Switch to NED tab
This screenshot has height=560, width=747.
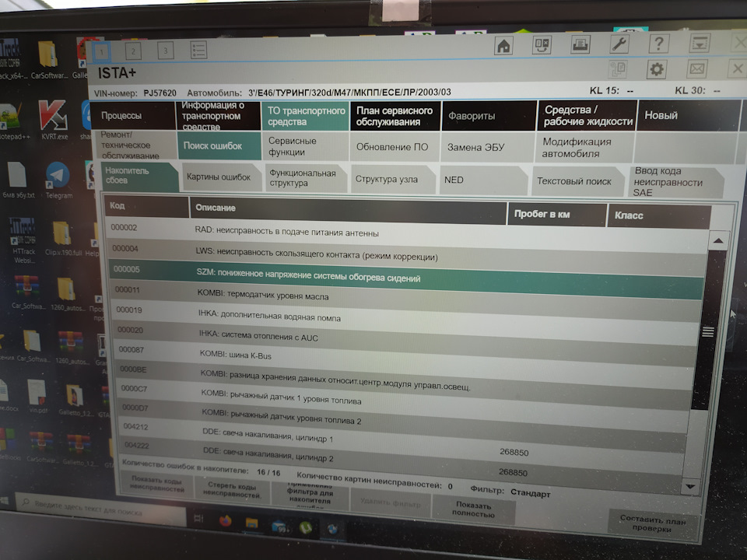[482, 180]
